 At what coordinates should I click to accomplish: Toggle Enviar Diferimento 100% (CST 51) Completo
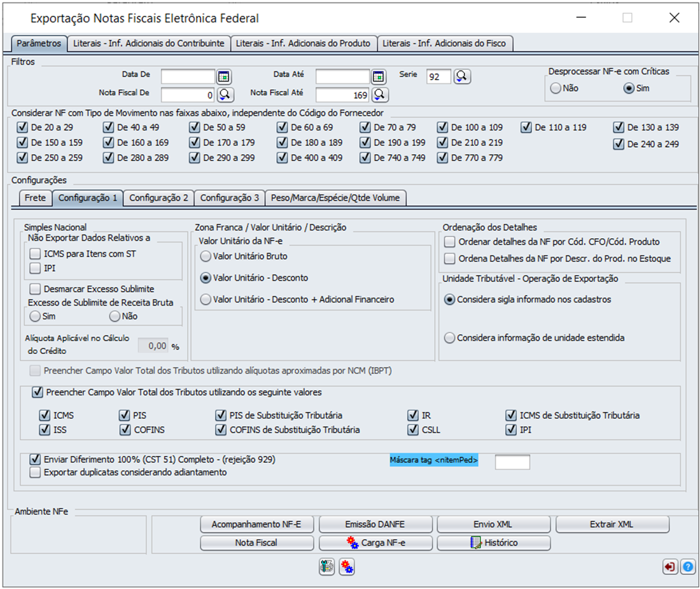click(x=35, y=459)
